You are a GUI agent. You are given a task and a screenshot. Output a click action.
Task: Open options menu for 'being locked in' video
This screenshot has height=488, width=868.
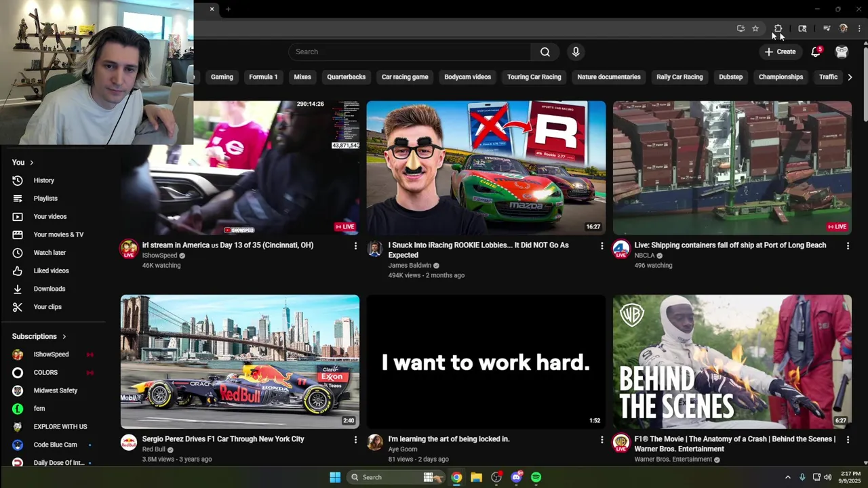click(x=601, y=440)
